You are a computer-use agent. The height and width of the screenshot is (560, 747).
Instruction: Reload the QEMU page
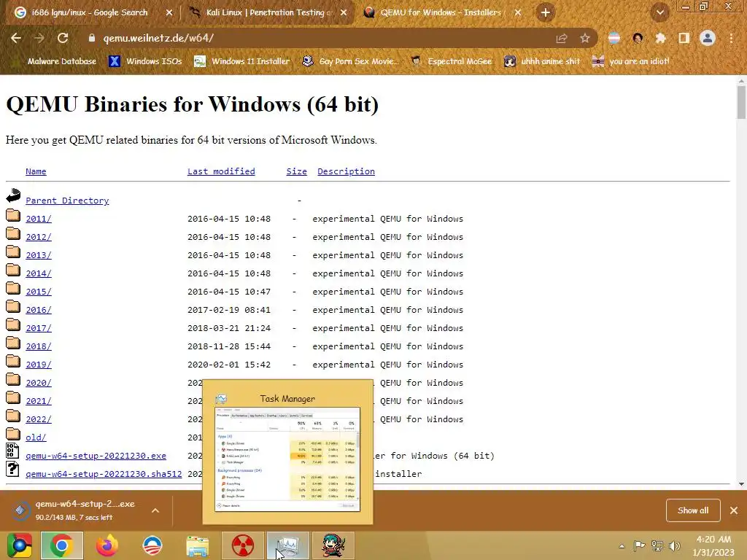(63, 38)
